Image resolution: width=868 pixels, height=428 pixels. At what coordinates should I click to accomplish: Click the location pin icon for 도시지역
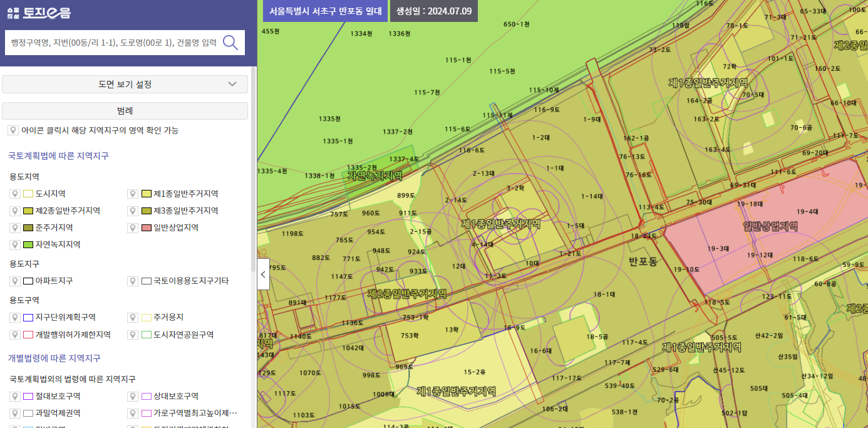click(x=14, y=194)
